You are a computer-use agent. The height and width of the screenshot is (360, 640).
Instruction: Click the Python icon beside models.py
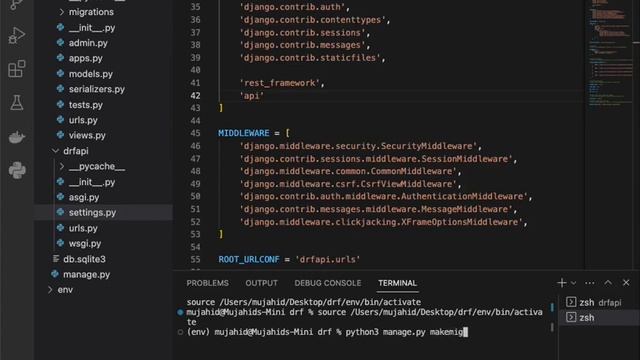[x=60, y=73]
